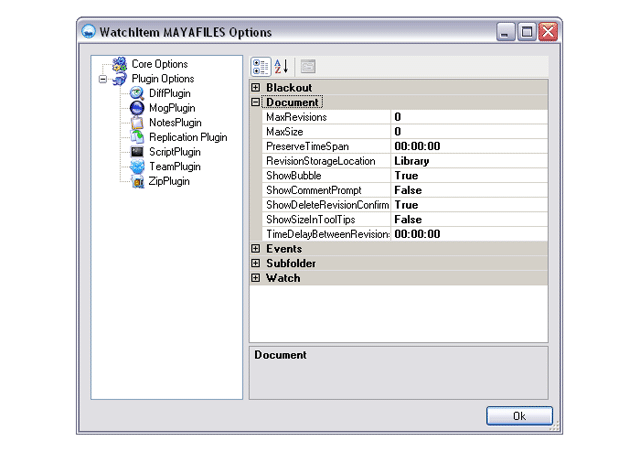Select Plugin Options tree node label

tap(162, 79)
